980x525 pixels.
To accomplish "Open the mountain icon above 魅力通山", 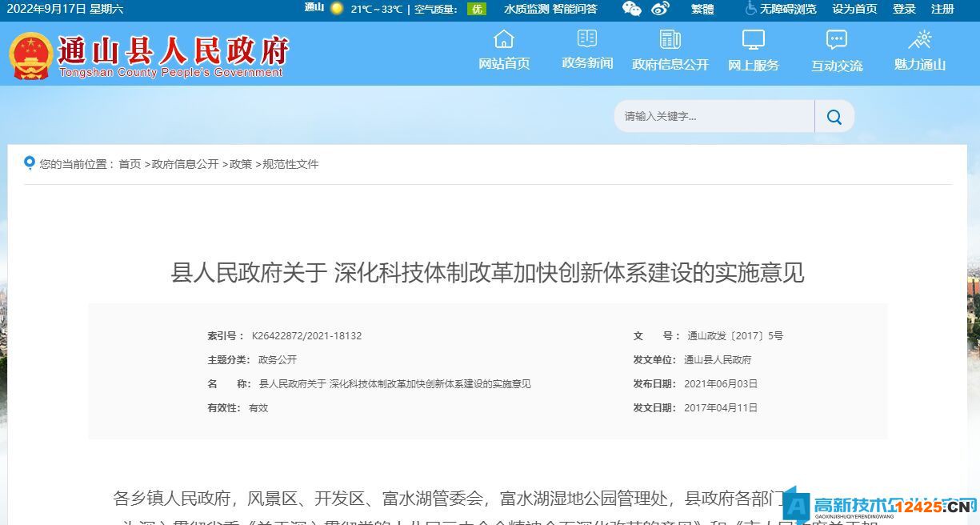I will pyautogui.click(x=919, y=38).
